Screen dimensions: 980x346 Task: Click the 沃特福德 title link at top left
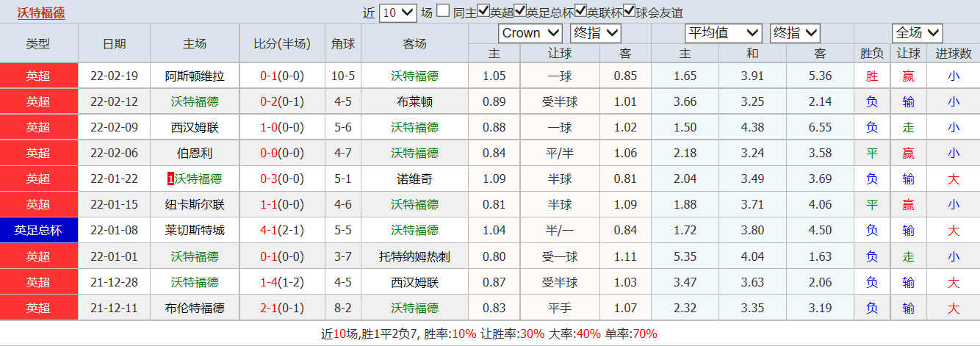tap(41, 12)
